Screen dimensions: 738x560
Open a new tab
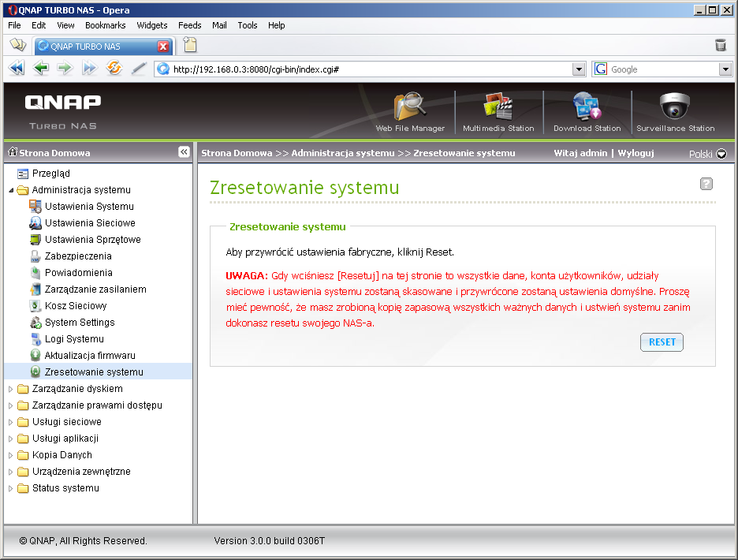pos(190,45)
